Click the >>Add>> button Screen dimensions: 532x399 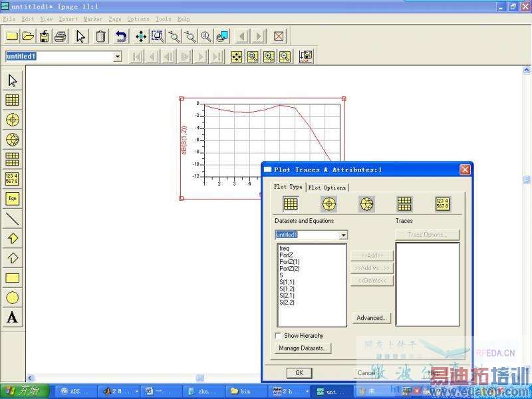[372, 255]
